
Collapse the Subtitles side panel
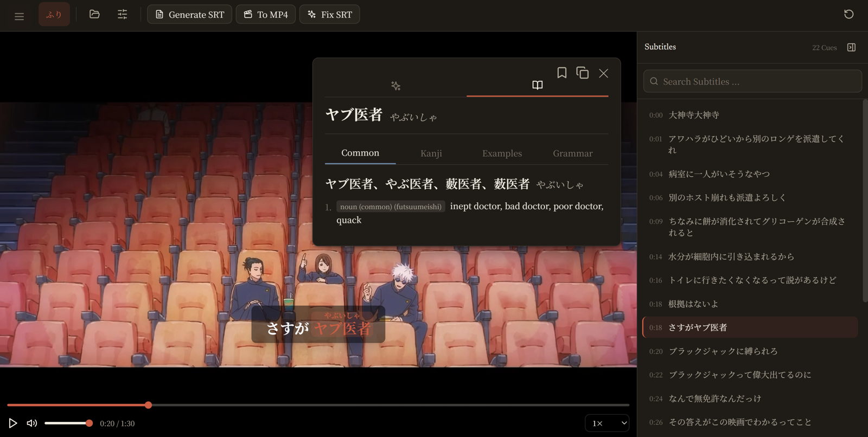(851, 48)
